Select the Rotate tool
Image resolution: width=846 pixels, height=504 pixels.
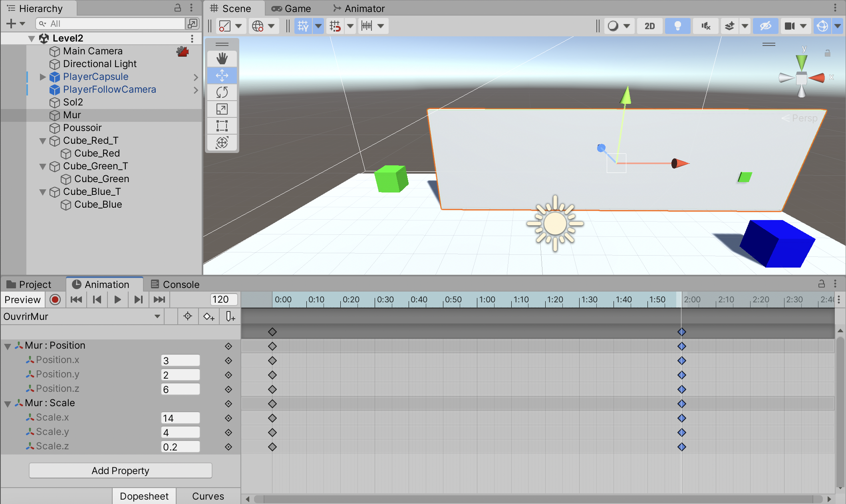tap(222, 92)
